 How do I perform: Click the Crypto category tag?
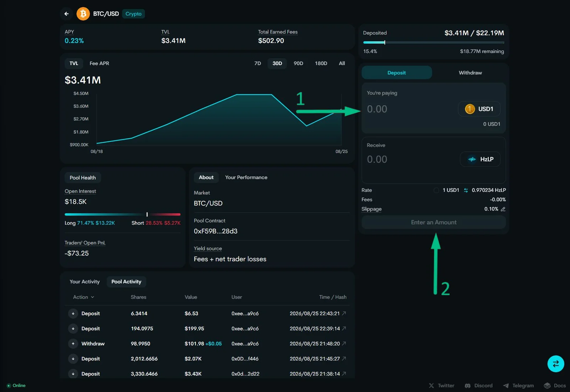coord(134,14)
